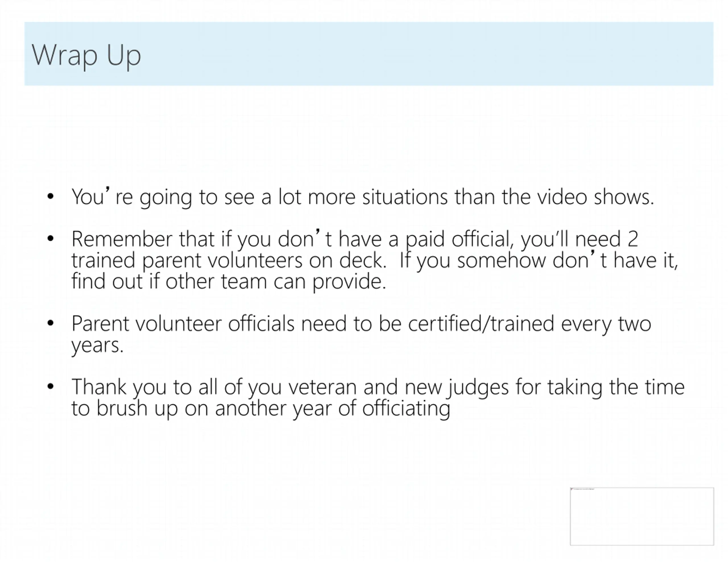The height and width of the screenshot is (562, 728).
Task: Select the empty image placeholder box
Action: [x=642, y=516]
